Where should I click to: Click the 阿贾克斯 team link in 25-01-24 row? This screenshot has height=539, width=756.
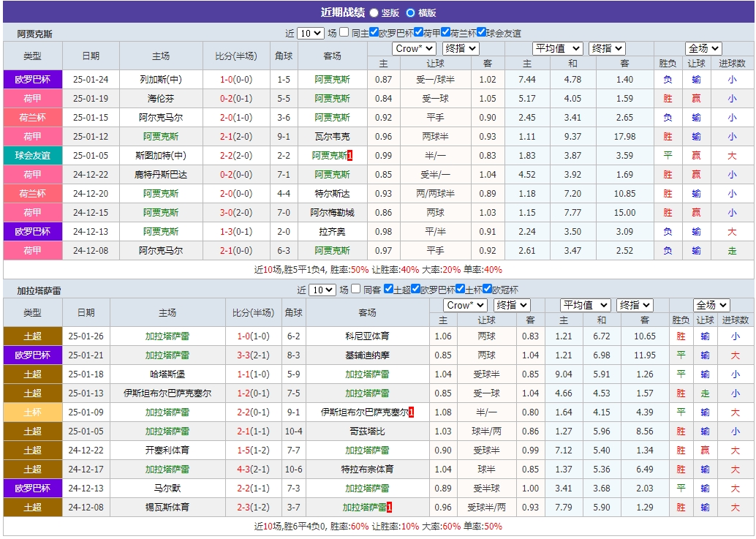333,78
